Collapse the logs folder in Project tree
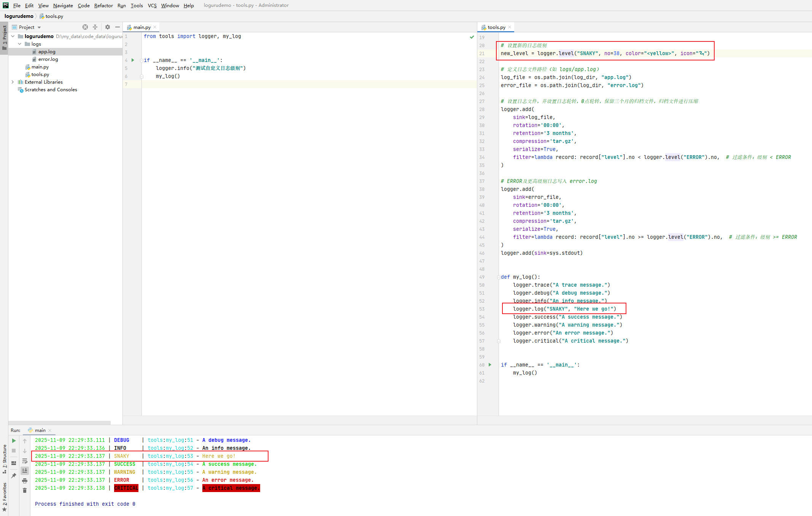This screenshot has height=516, width=812. click(x=20, y=44)
